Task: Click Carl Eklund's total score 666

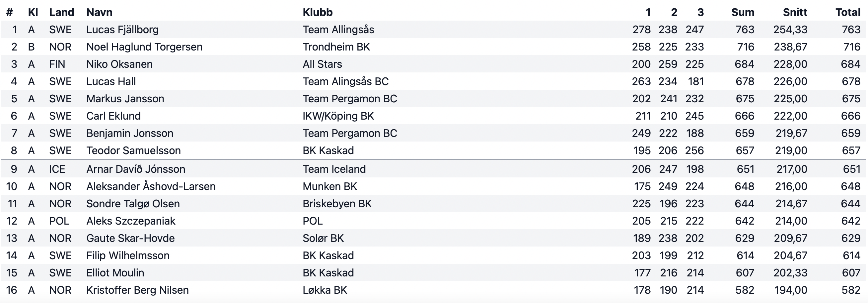Action: click(x=850, y=116)
